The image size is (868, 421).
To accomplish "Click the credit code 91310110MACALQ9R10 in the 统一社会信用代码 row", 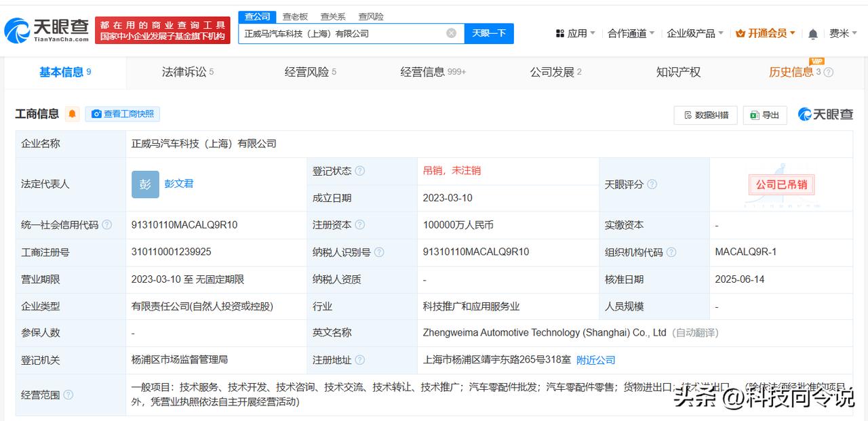I will pyautogui.click(x=184, y=225).
